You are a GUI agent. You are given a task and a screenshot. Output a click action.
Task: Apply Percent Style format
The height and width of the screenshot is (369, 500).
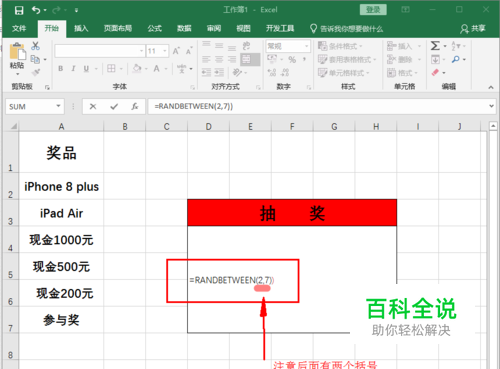pos(292,60)
